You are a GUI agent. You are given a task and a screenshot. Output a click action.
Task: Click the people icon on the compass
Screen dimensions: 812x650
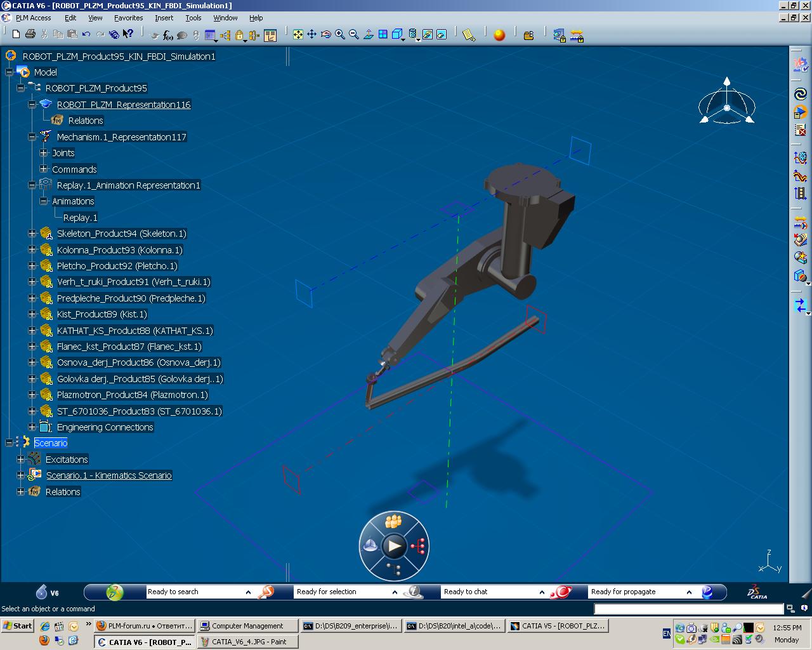pyautogui.click(x=393, y=522)
